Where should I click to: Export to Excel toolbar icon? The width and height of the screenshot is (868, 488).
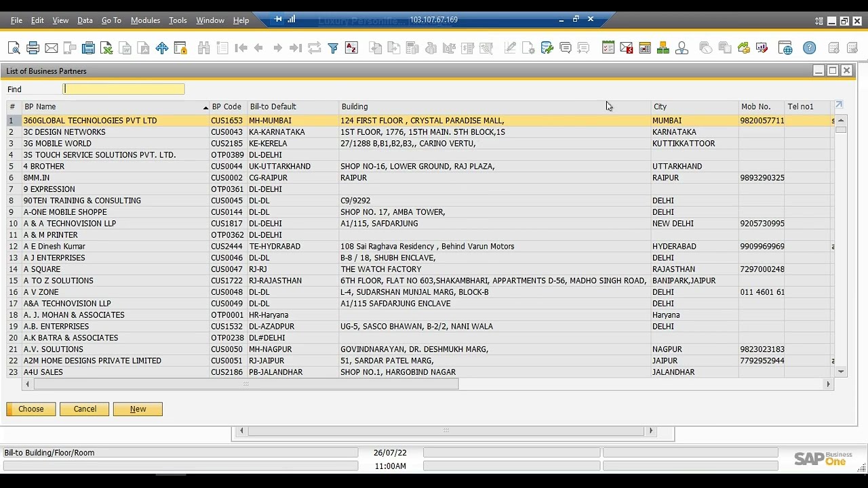[106, 48]
